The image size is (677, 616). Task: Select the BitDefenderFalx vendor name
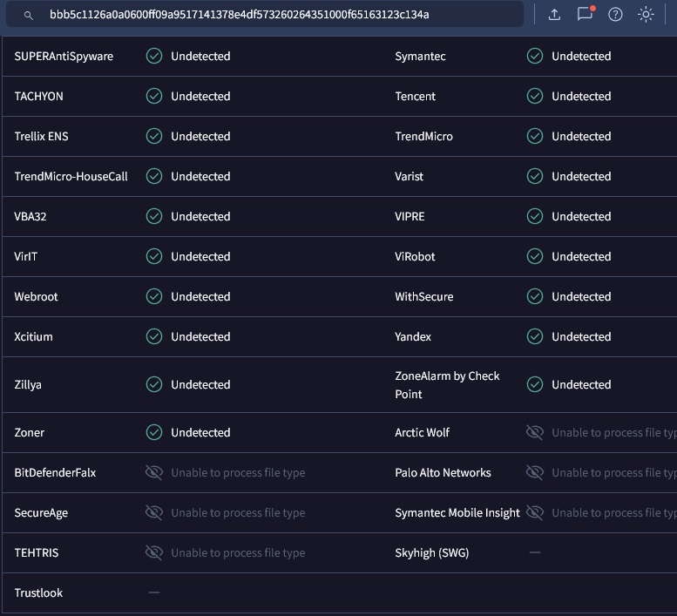pyautogui.click(x=55, y=472)
